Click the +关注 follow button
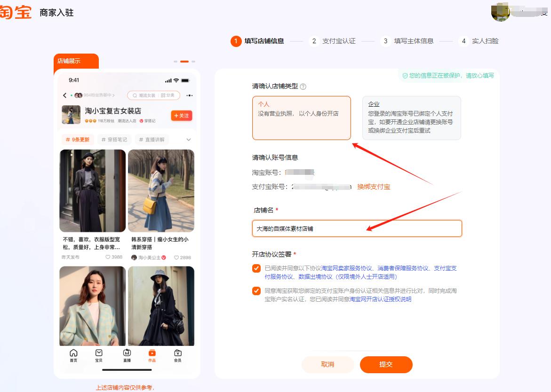The image size is (551, 392). (x=181, y=115)
